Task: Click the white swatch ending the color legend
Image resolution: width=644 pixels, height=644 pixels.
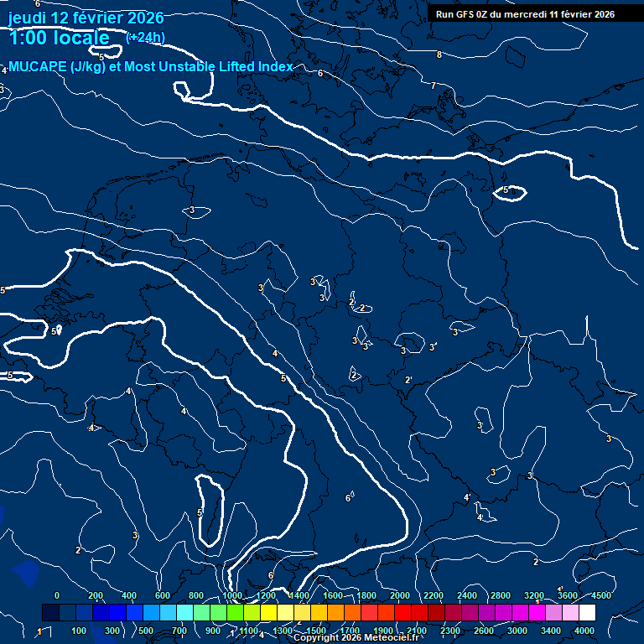Action: coord(587,613)
